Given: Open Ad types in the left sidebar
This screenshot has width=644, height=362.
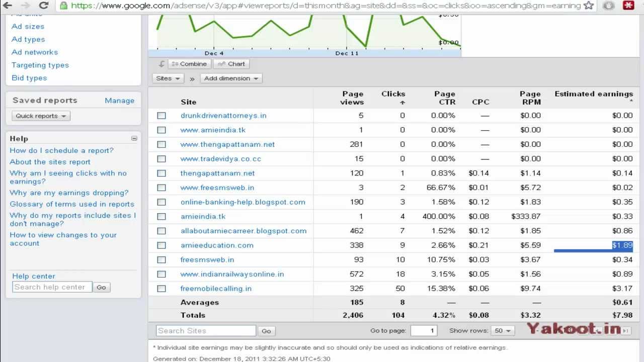Looking at the screenshot, I should [28, 39].
